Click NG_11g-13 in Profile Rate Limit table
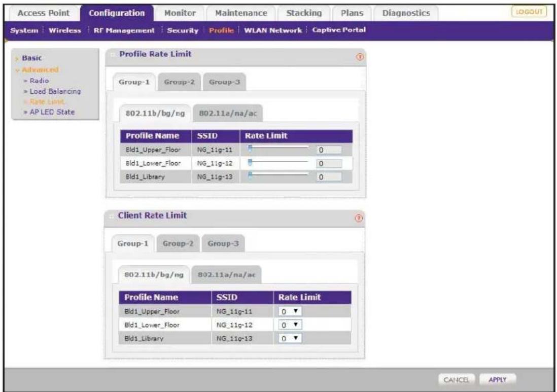Screen dimensions: 557x392 tap(215, 177)
